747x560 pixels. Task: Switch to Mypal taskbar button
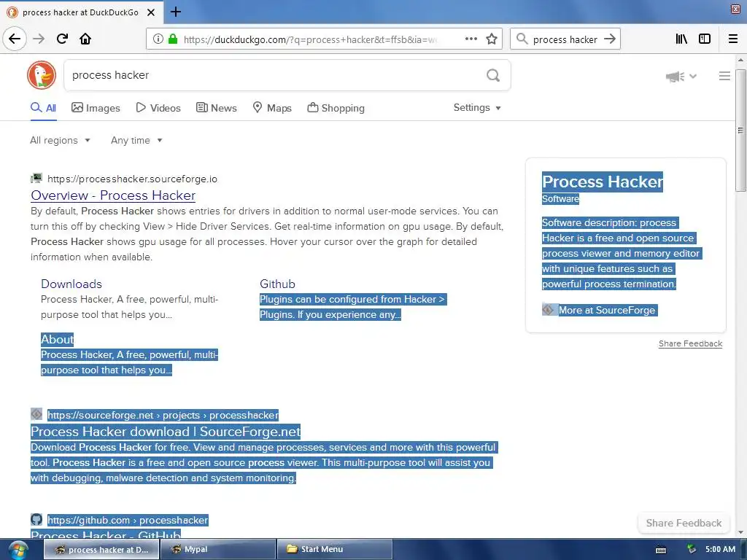coord(217,549)
